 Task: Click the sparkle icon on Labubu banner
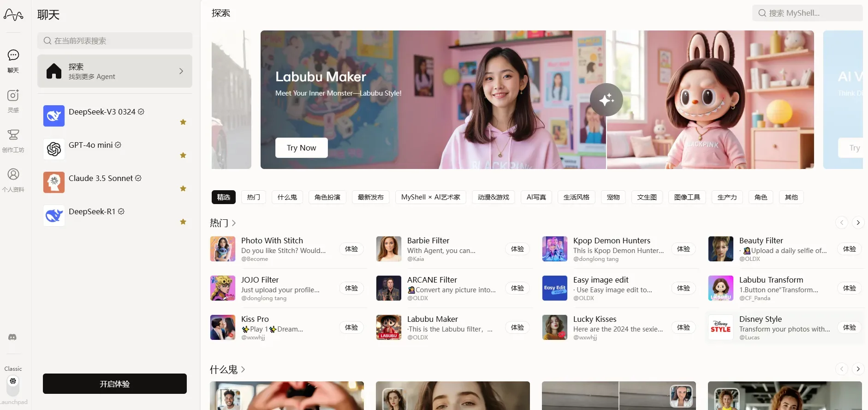(606, 100)
